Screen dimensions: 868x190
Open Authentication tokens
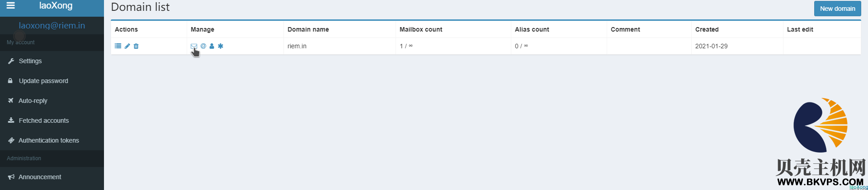click(x=49, y=140)
